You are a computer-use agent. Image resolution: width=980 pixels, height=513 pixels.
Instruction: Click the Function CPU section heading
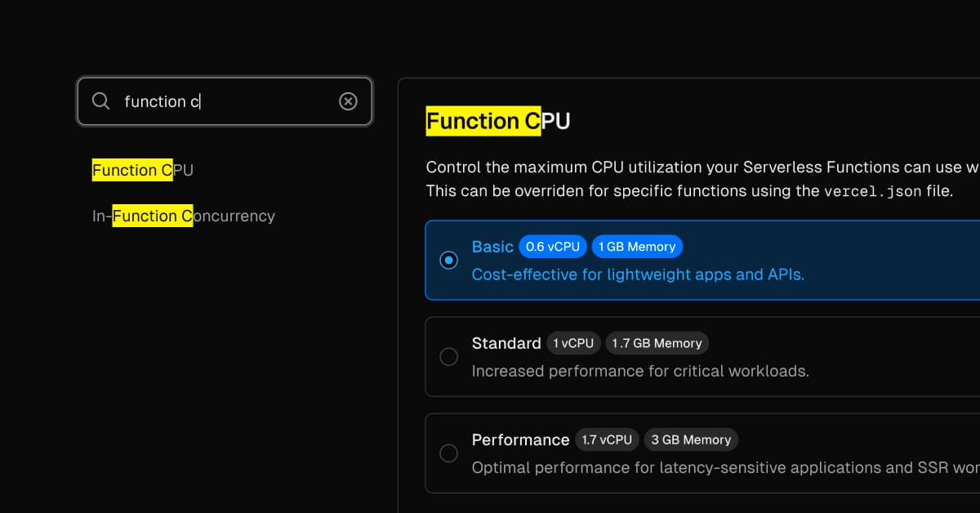pyautogui.click(x=498, y=122)
